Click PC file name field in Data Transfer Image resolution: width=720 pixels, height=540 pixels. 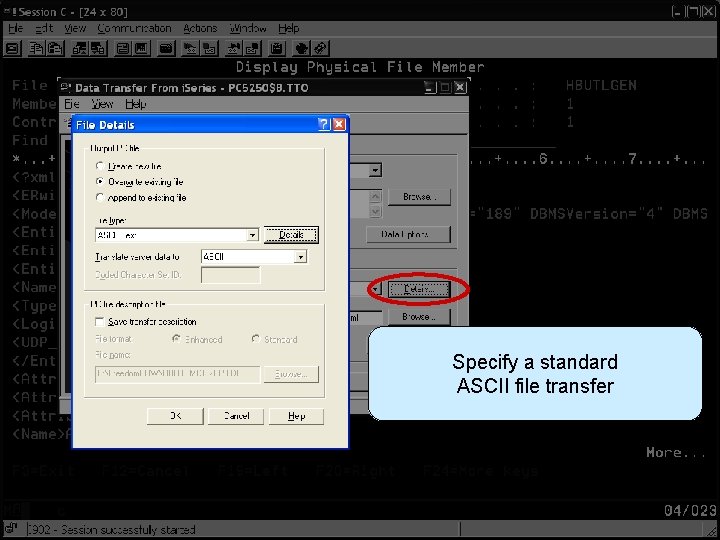366,317
